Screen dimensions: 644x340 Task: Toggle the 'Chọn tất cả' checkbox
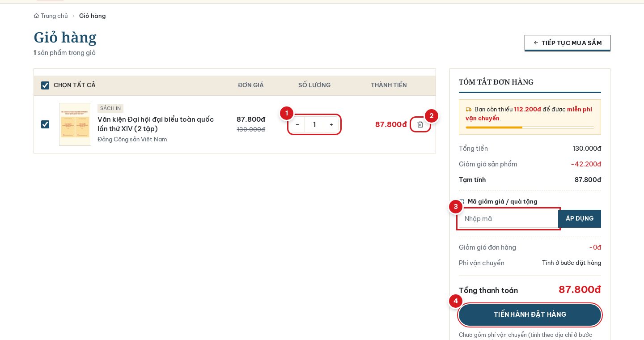tap(45, 85)
